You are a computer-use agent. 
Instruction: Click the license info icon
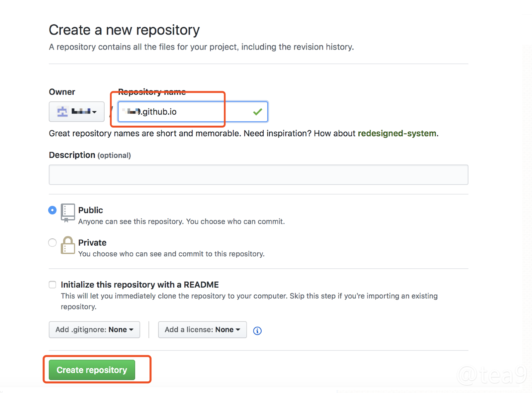point(257,331)
